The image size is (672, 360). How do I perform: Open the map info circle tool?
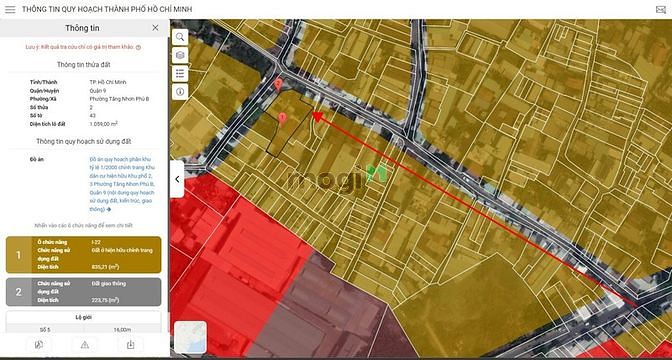coord(180,92)
